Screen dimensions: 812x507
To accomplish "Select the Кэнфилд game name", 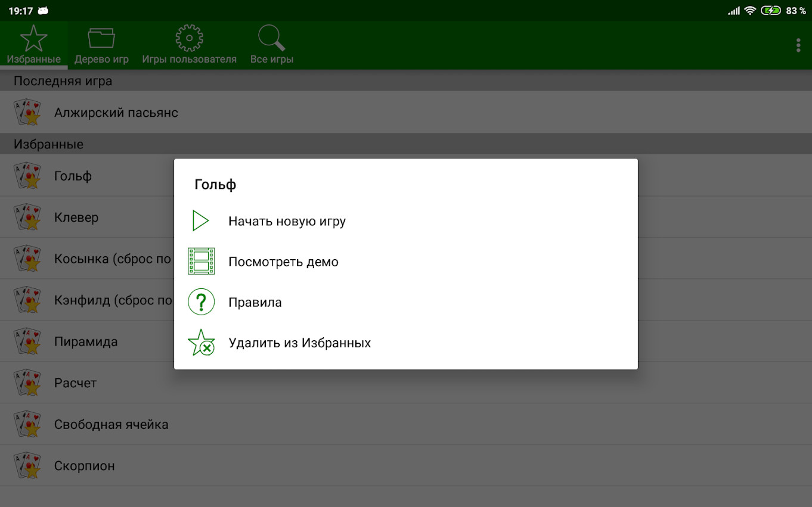I will point(113,300).
